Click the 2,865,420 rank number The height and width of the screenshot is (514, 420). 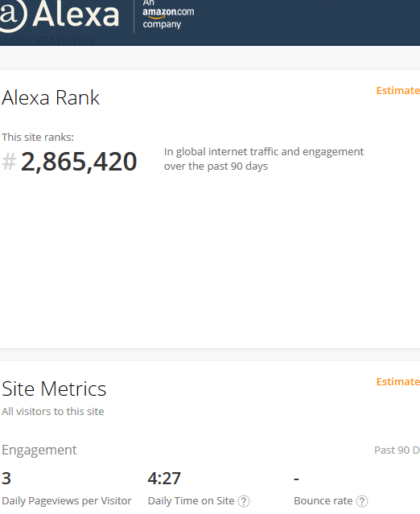(79, 162)
